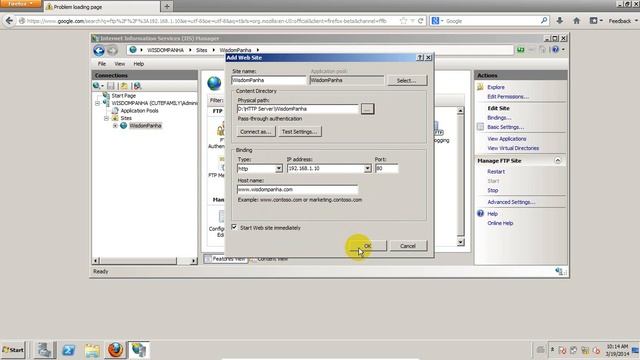Click the Physical path input field
This screenshot has width=640, height=360.
[x=298, y=109]
